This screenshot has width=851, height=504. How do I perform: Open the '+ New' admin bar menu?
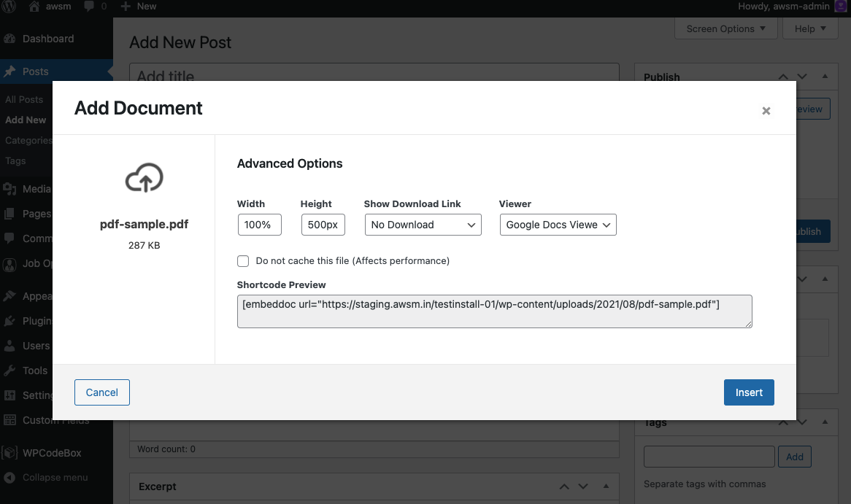139,7
